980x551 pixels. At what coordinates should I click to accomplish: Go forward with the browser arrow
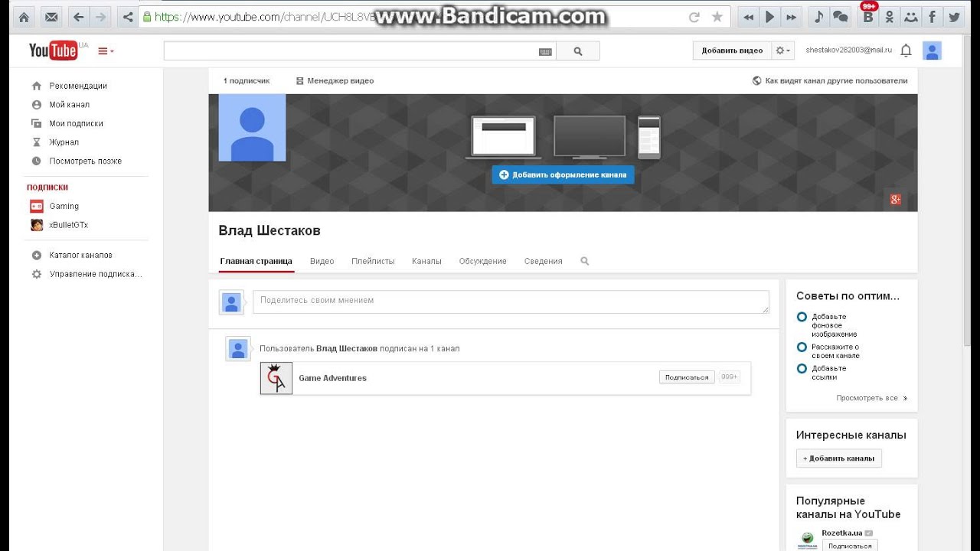pyautogui.click(x=100, y=17)
